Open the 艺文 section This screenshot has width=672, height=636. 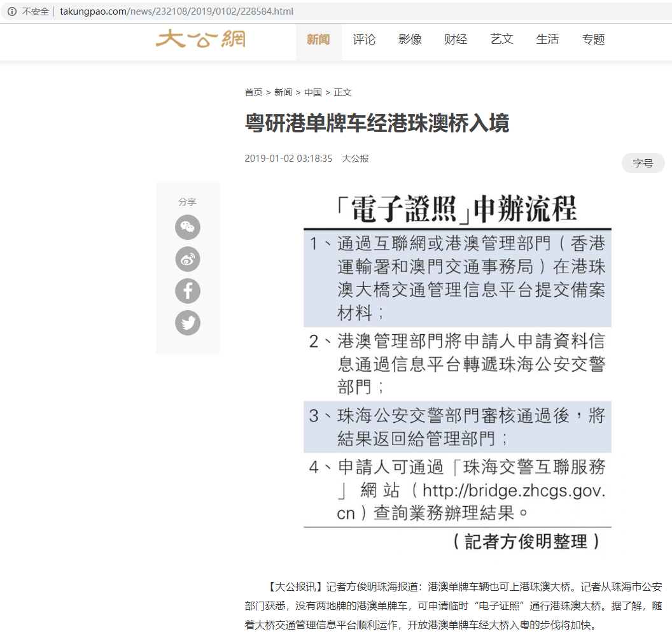[501, 39]
